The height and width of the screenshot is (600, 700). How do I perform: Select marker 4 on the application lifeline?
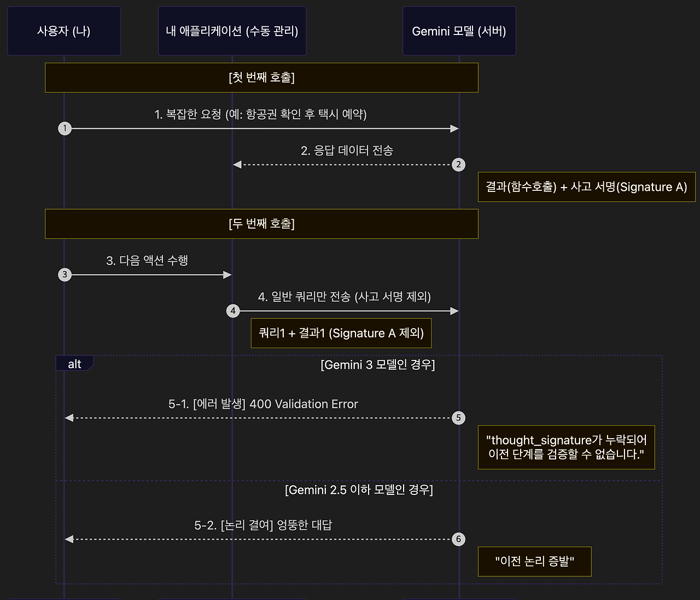pos(232,310)
